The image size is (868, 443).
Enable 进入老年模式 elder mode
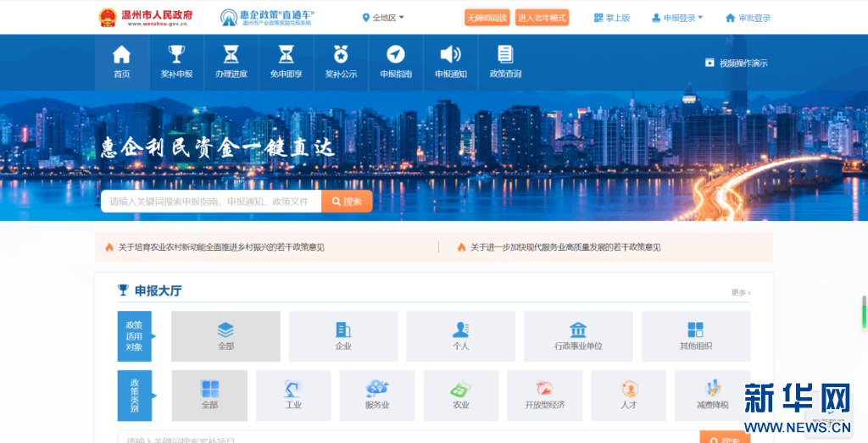[542, 18]
